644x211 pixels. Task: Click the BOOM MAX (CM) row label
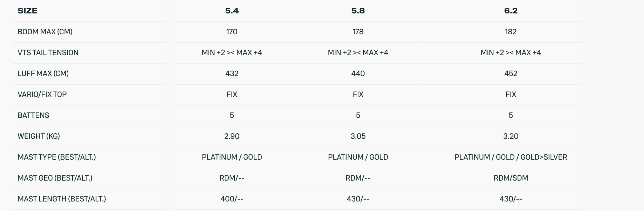pos(45,32)
